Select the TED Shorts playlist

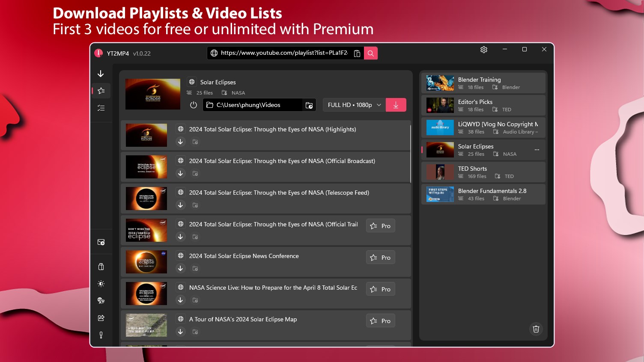coord(483,172)
